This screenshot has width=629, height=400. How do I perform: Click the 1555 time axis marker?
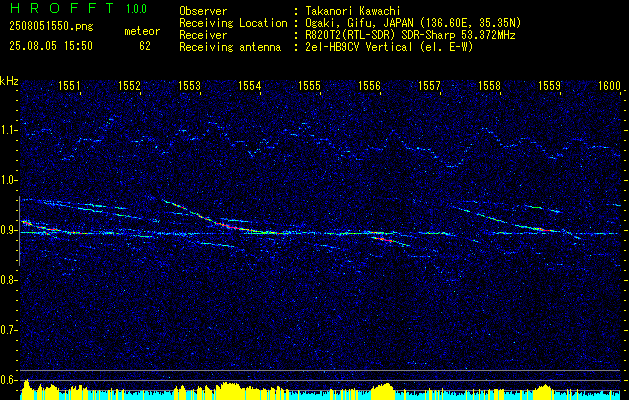pos(310,85)
